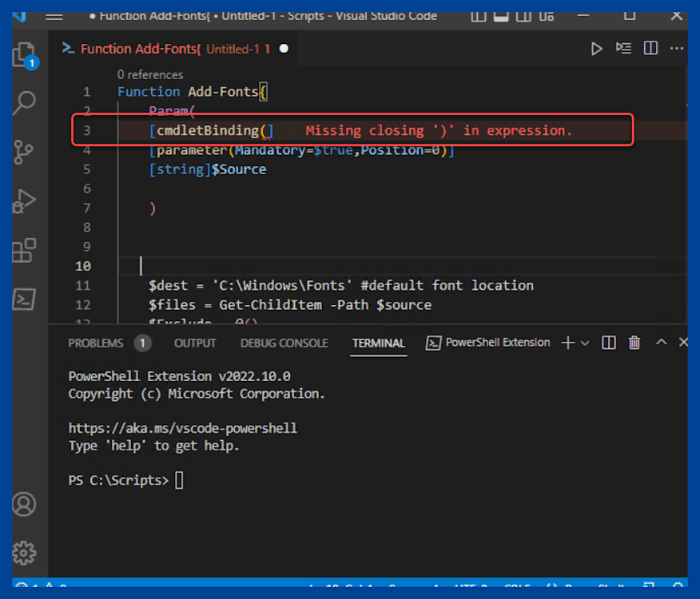Click the closing parenthesis on line 7

(x=153, y=208)
